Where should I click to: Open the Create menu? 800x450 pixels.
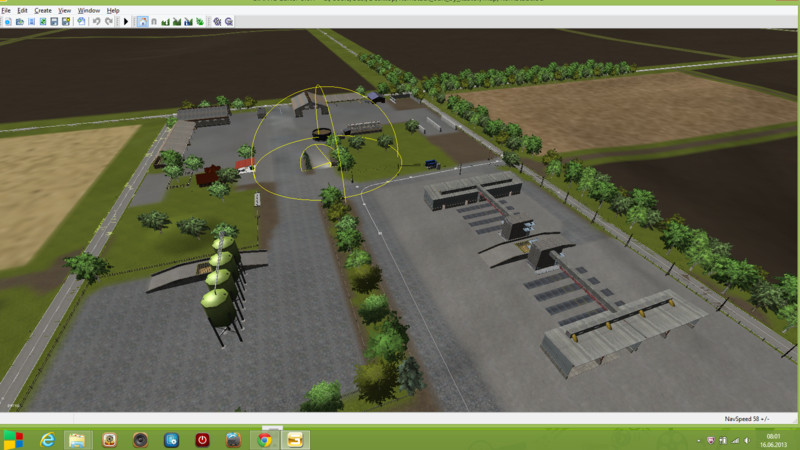click(42, 10)
